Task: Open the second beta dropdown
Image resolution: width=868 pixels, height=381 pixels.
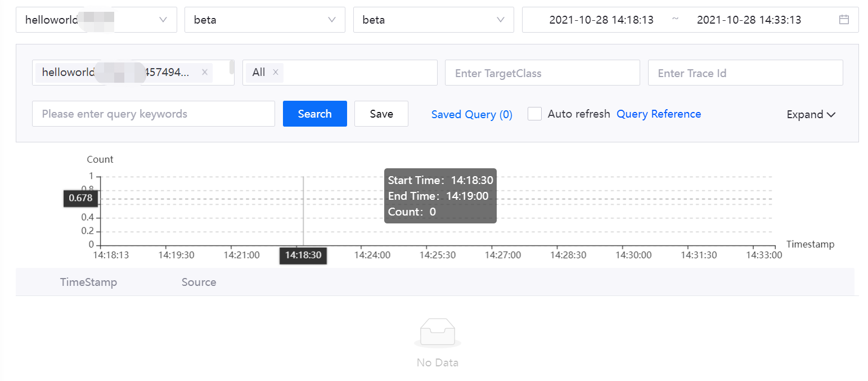Action: (433, 20)
